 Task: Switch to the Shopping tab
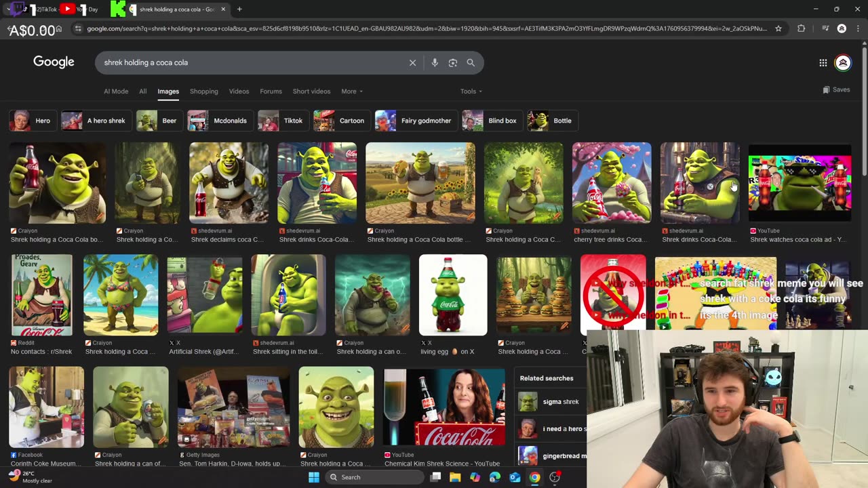(x=204, y=91)
